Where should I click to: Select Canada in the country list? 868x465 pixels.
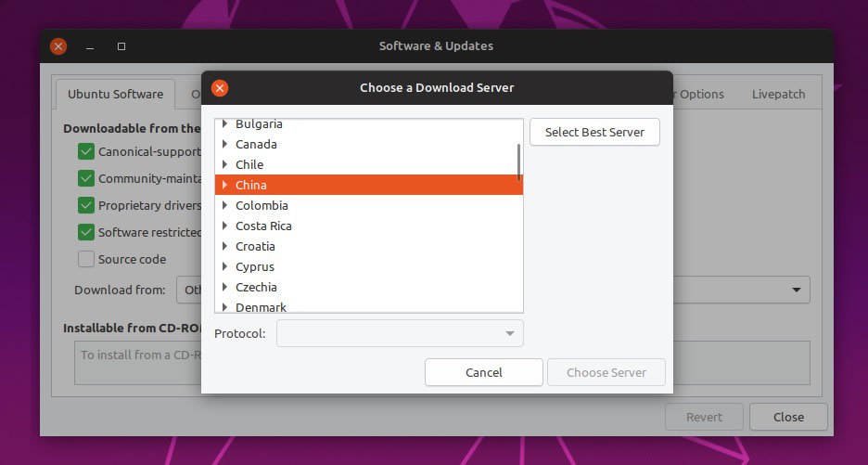click(369, 144)
